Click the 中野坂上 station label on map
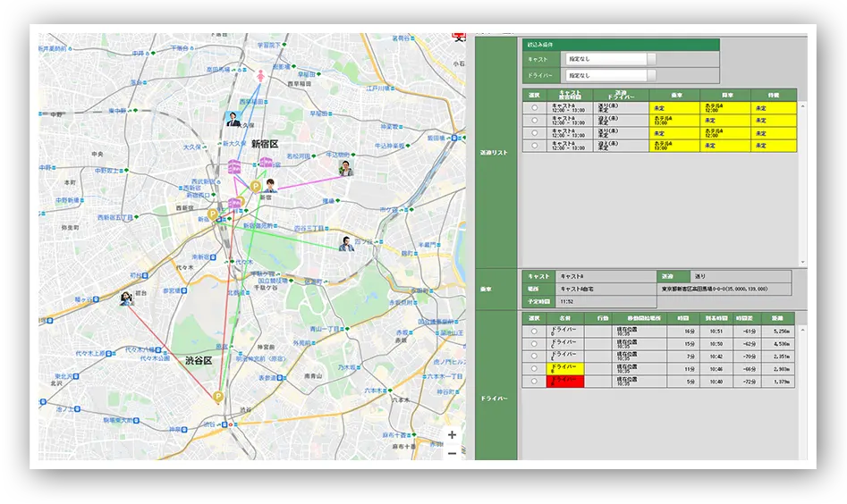 [x=108, y=171]
